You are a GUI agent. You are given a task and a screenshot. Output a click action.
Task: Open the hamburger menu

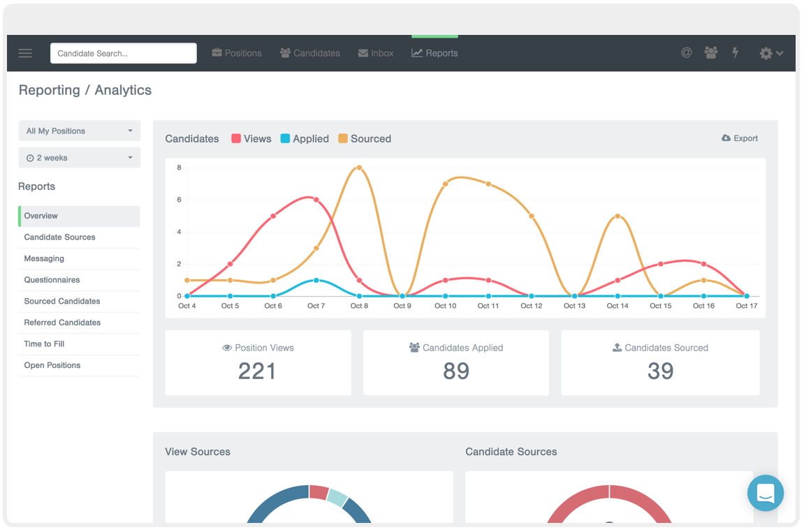click(25, 53)
